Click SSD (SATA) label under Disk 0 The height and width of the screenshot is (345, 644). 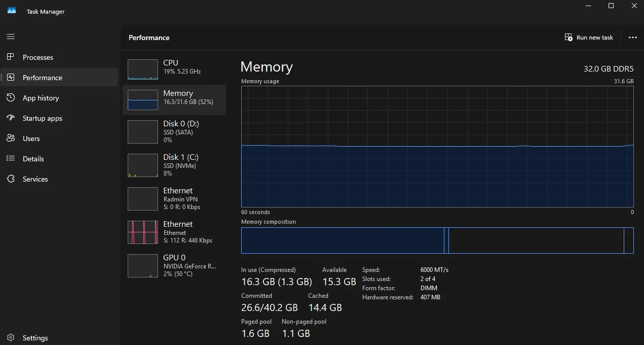179,132
